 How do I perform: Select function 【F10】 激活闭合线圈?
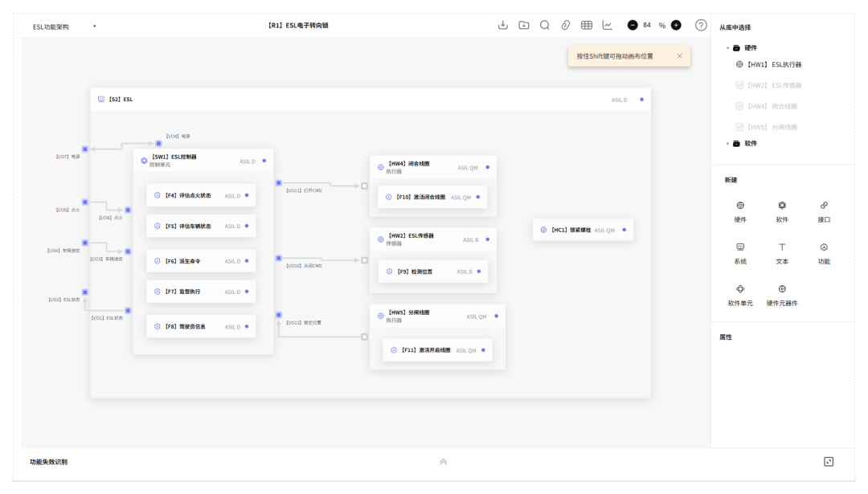tap(432, 197)
